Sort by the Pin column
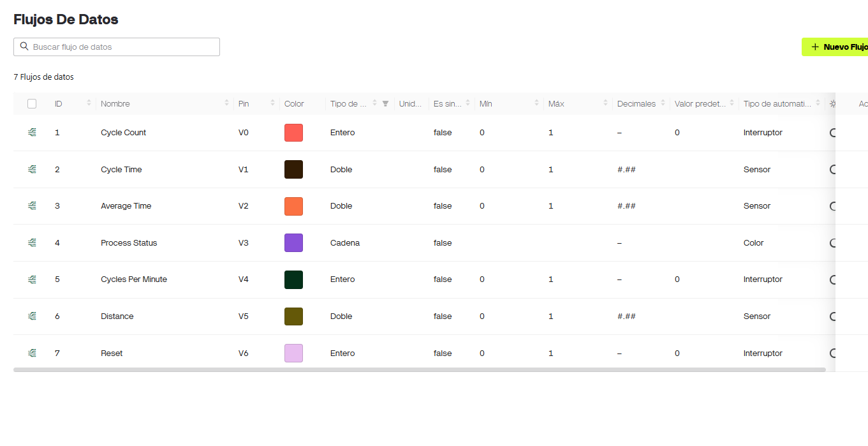Image resolution: width=868 pixels, height=446 pixels. [272, 103]
